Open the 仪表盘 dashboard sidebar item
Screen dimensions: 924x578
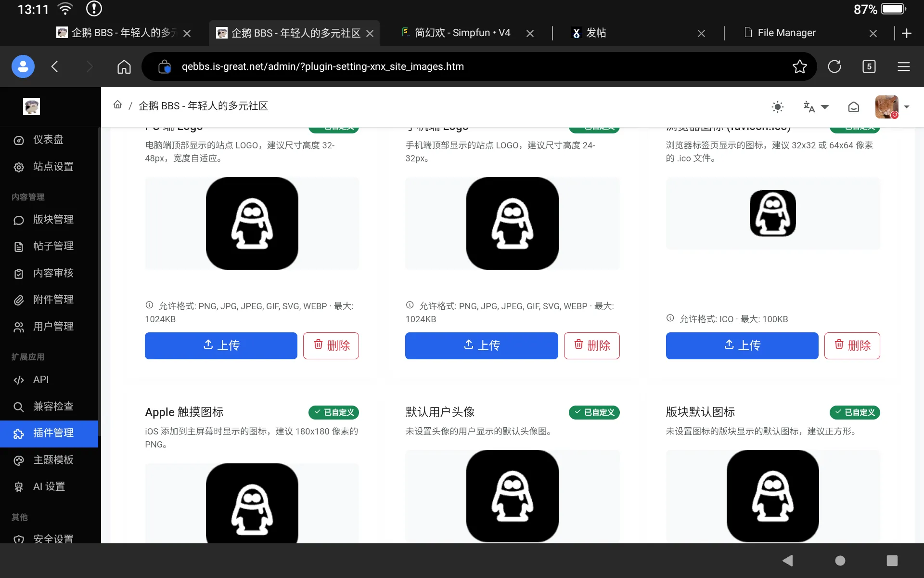point(49,140)
